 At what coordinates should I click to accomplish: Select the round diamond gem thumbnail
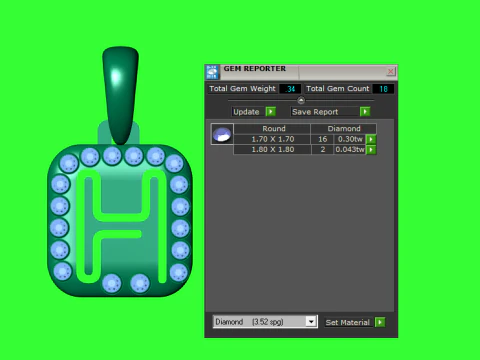pos(222,134)
